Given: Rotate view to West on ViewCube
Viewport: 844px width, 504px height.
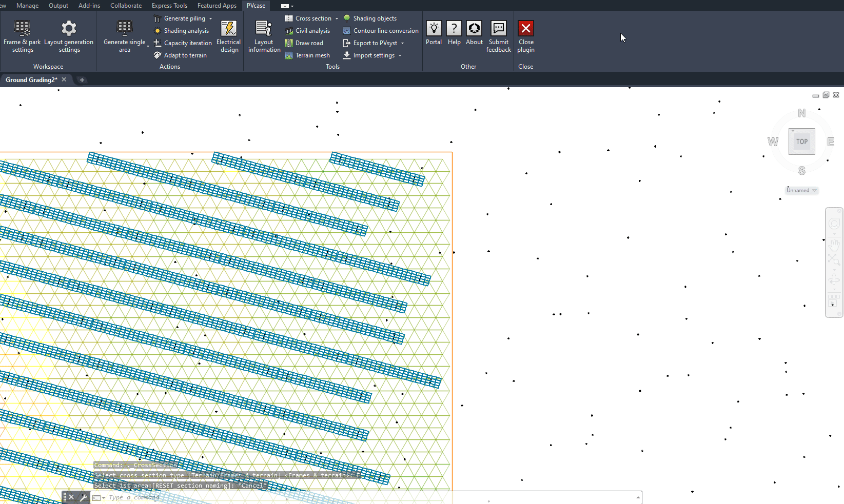Looking at the screenshot, I should 773,142.
